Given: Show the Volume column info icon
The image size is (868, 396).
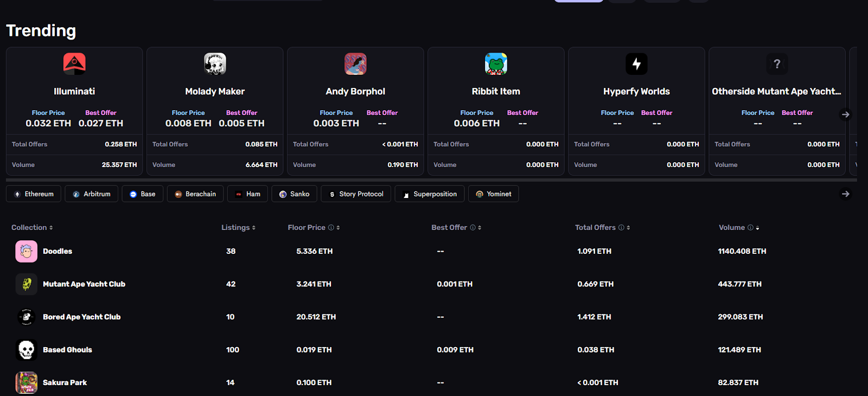Looking at the screenshot, I should (750, 228).
